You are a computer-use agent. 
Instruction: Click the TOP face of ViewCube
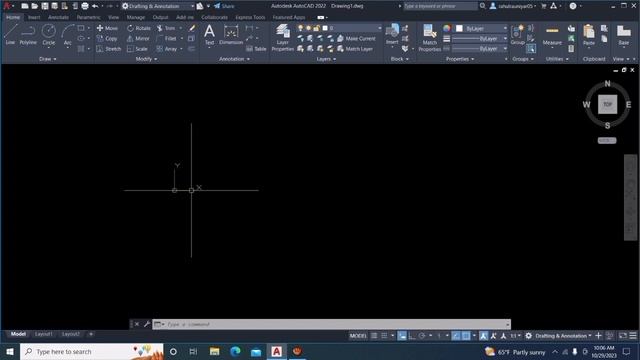[x=607, y=104]
